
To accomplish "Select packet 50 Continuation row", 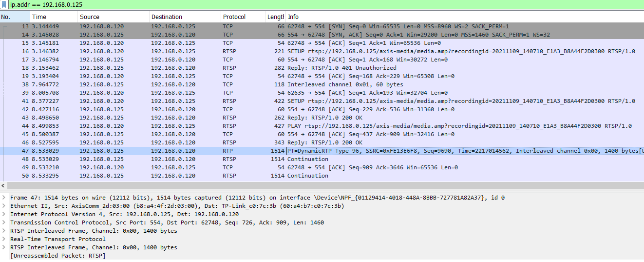I will (322, 176).
